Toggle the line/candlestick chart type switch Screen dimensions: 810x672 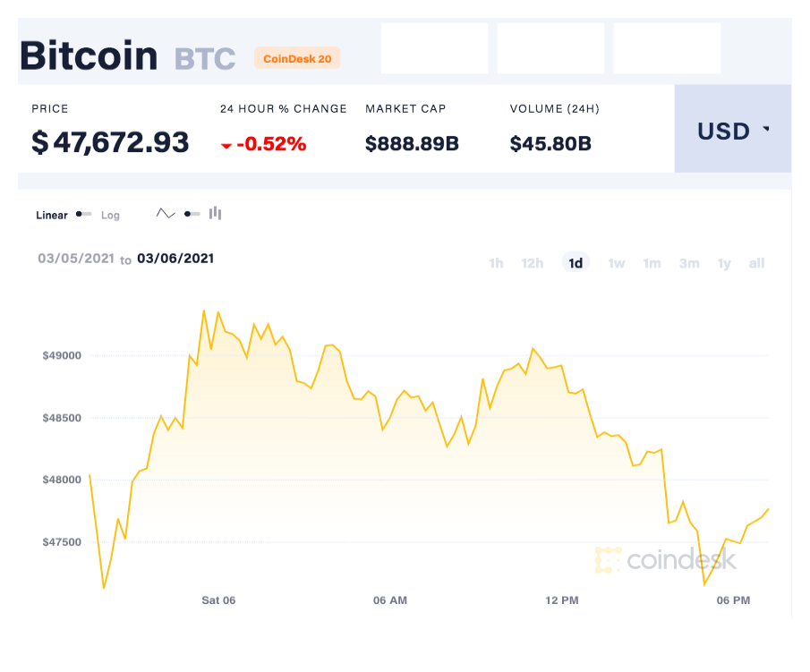[x=191, y=214]
